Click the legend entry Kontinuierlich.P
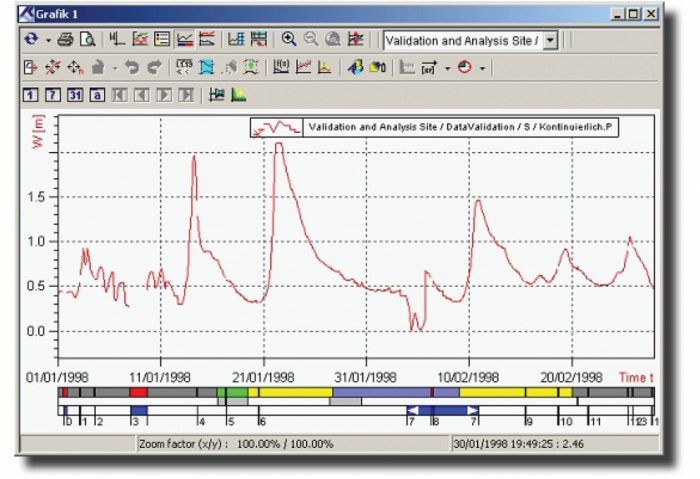The width and height of the screenshot is (700, 479). click(x=459, y=127)
